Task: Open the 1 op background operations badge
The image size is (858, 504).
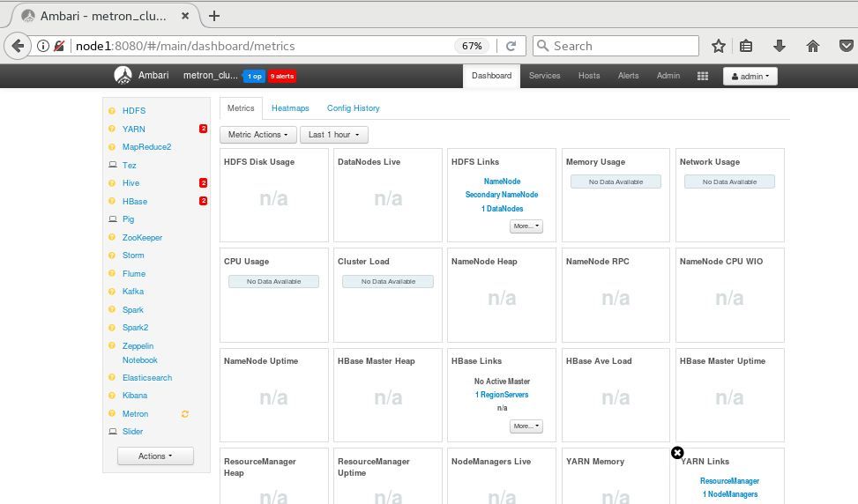Action: (x=254, y=76)
